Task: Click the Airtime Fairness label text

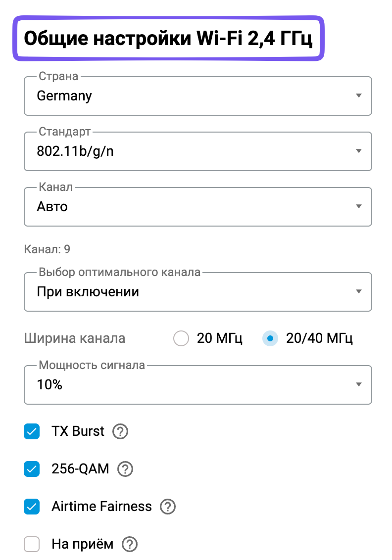Action: 101,507
